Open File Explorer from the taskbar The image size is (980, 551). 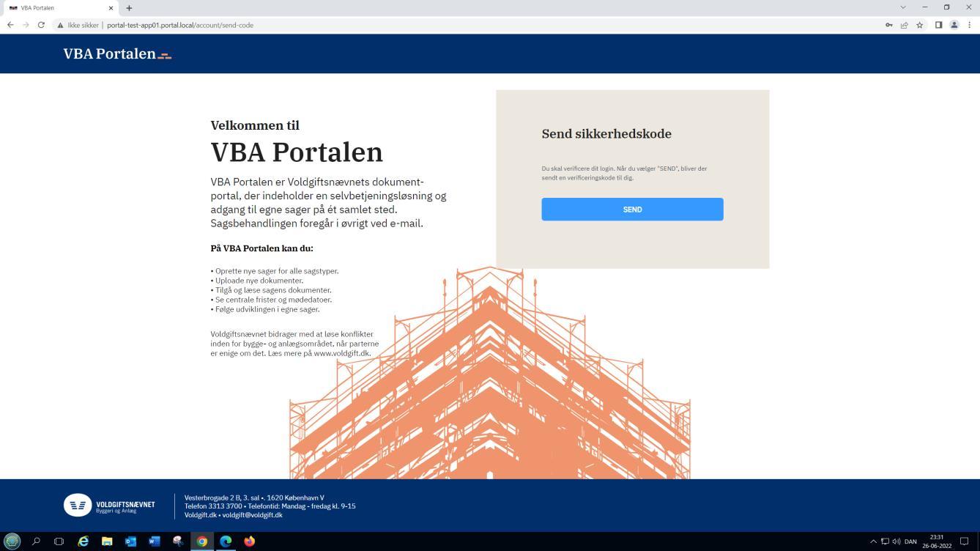point(107,541)
